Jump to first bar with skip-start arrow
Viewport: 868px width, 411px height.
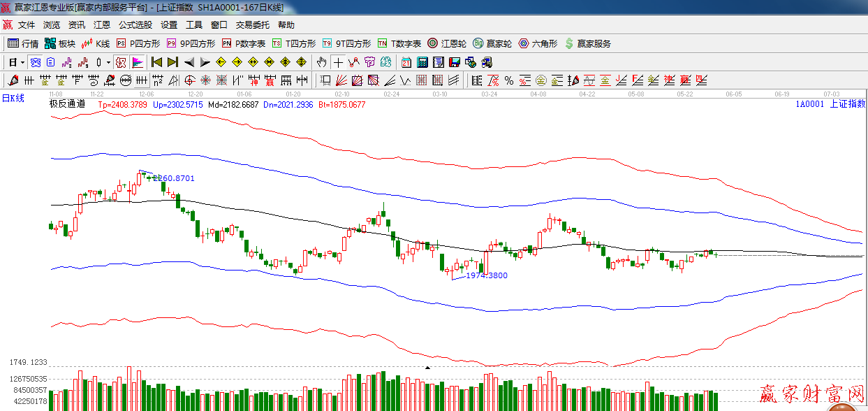pos(157,62)
